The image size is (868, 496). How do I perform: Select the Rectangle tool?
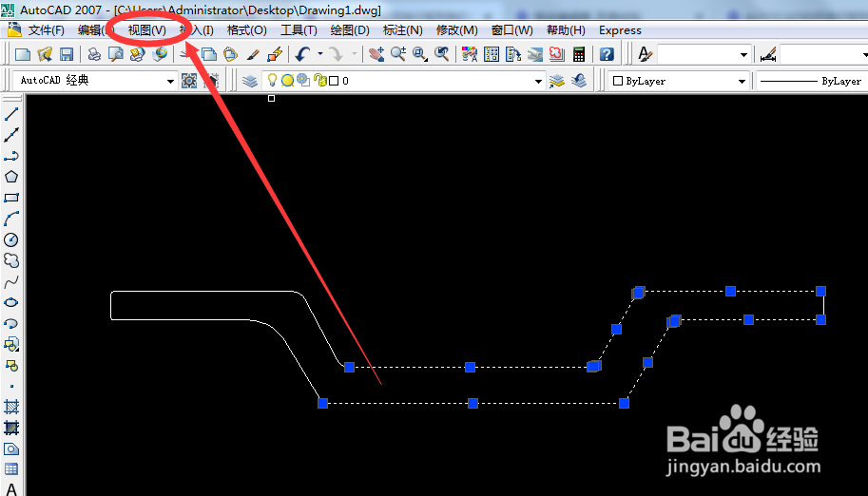[11, 198]
